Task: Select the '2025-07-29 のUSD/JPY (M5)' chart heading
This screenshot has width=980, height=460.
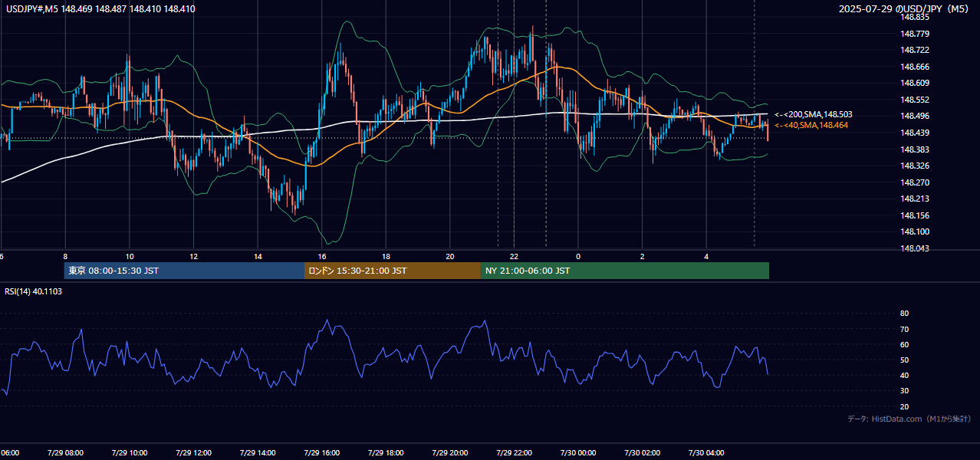Action: [x=905, y=9]
